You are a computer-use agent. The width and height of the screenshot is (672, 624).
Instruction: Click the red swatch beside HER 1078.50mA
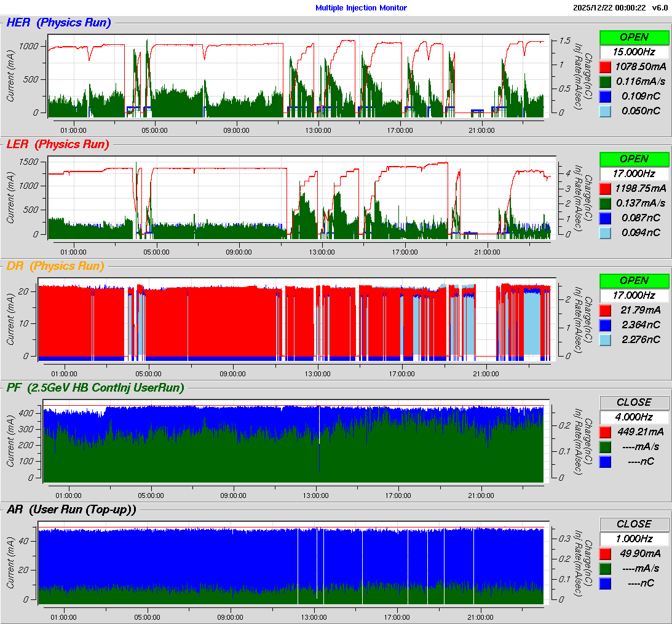click(605, 66)
